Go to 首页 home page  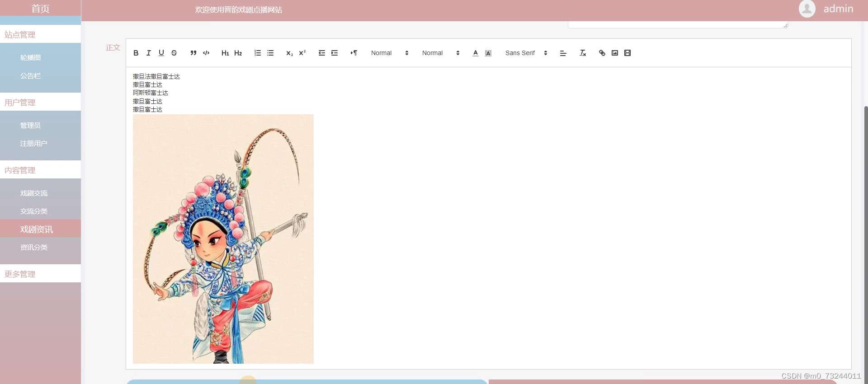40,8
